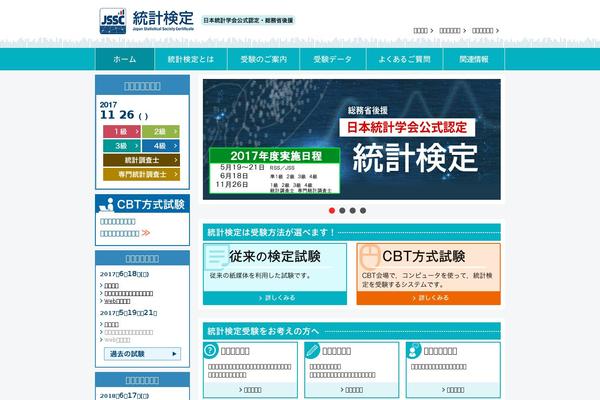Open the 受験データ menu item

click(x=333, y=59)
